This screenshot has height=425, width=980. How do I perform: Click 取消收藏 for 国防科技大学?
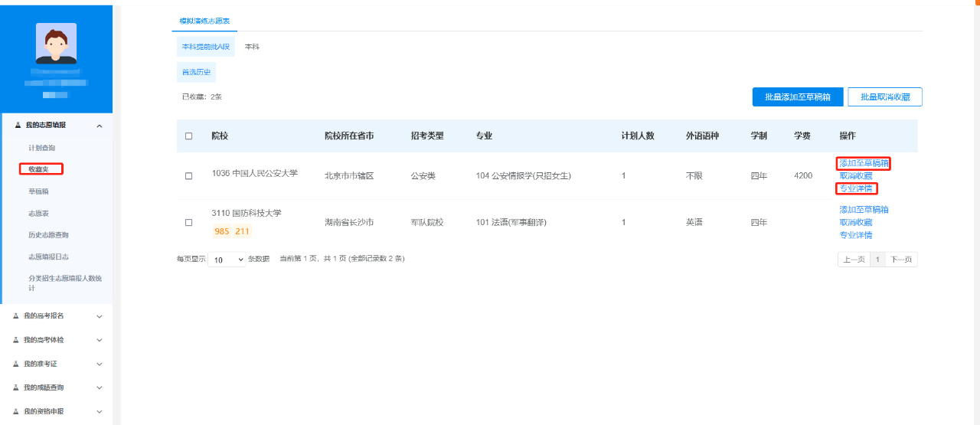coord(855,222)
